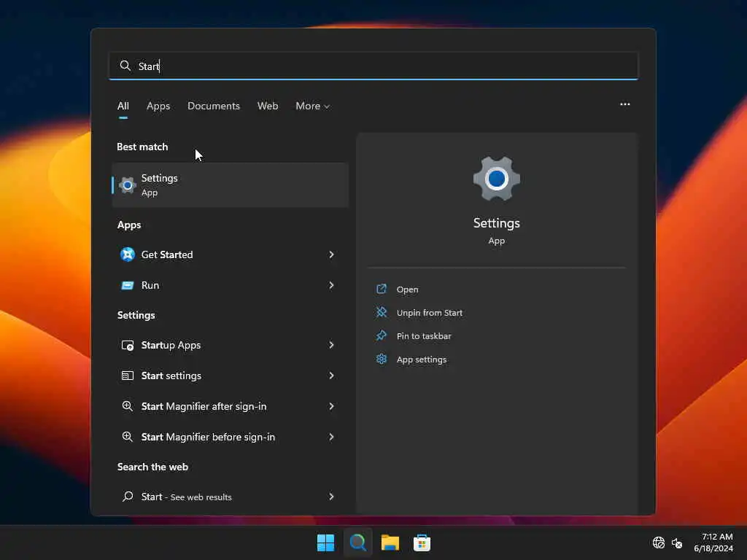Expand the Run result chevron
747x560 pixels.
(x=332, y=285)
